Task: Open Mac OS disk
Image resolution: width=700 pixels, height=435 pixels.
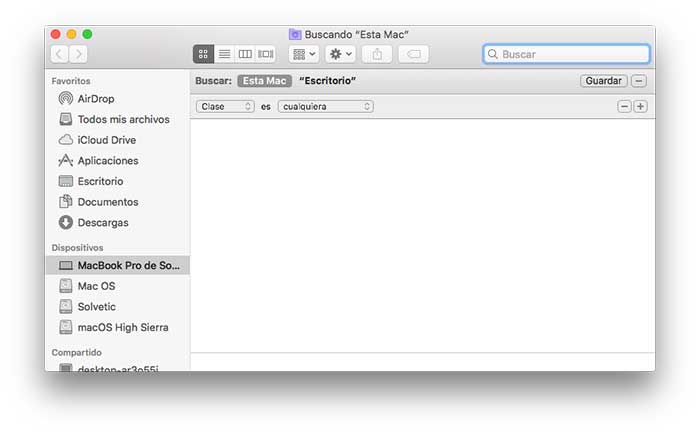Action: (118, 286)
